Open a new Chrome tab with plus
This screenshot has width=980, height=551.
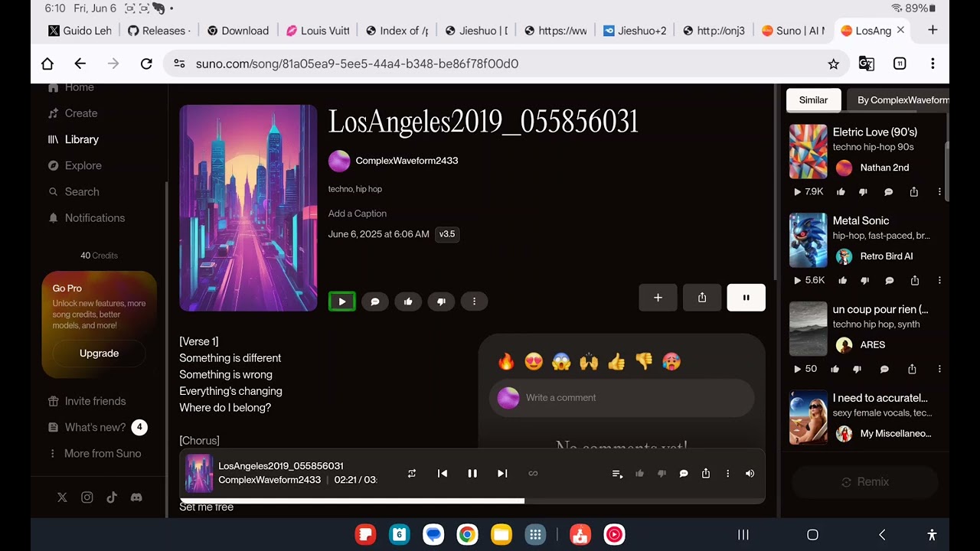coord(932,31)
